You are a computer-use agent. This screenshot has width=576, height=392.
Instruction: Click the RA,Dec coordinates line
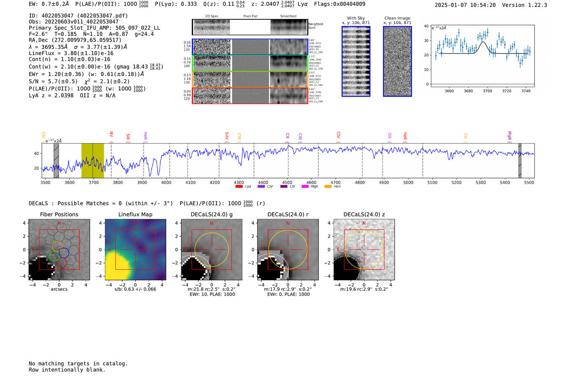click(x=75, y=40)
